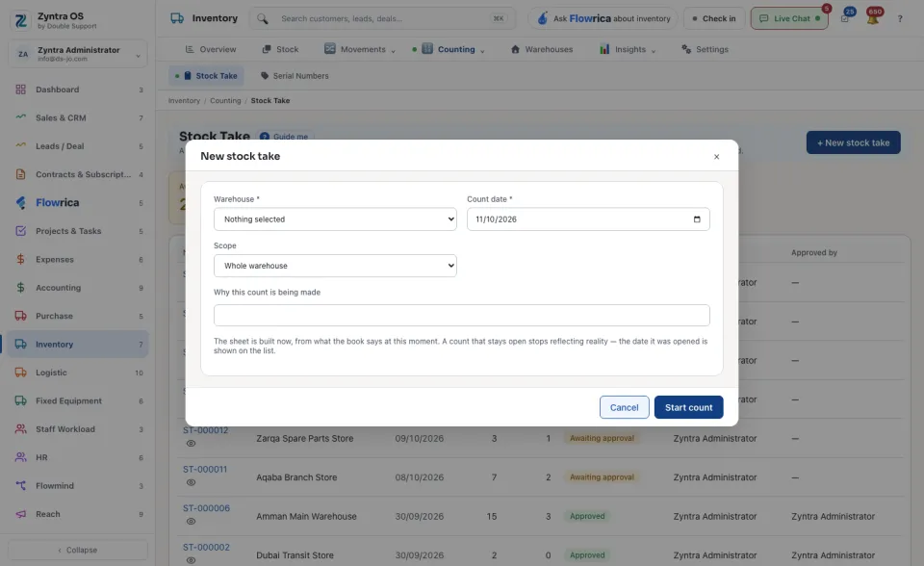Open Sales & CRM from sidebar icon
924x566 pixels.
[x=20, y=117]
